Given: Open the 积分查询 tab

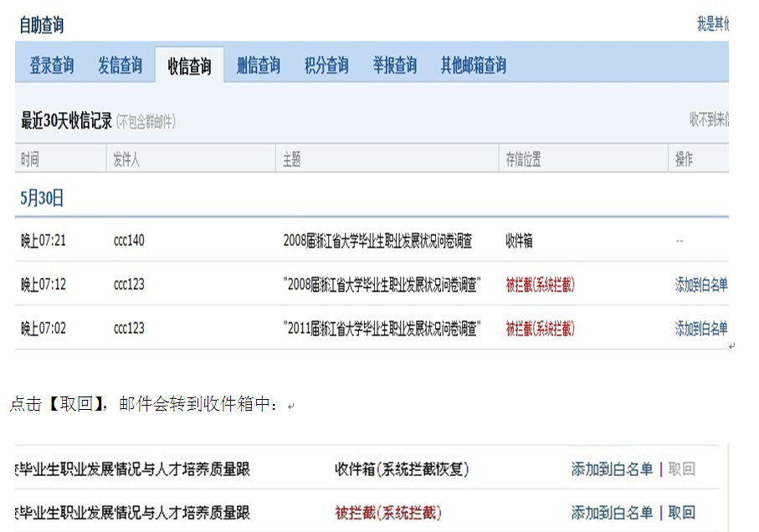Looking at the screenshot, I should pyautogui.click(x=326, y=65).
